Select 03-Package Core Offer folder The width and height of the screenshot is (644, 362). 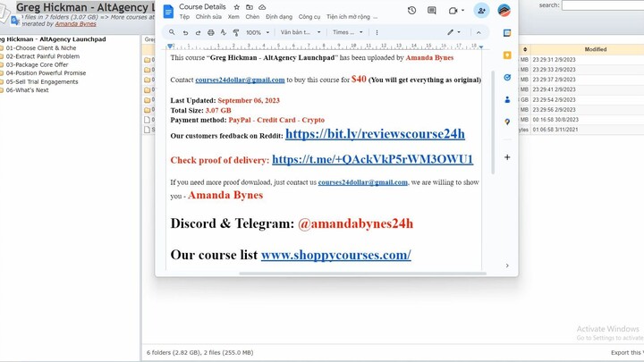pyautogui.click(x=37, y=64)
